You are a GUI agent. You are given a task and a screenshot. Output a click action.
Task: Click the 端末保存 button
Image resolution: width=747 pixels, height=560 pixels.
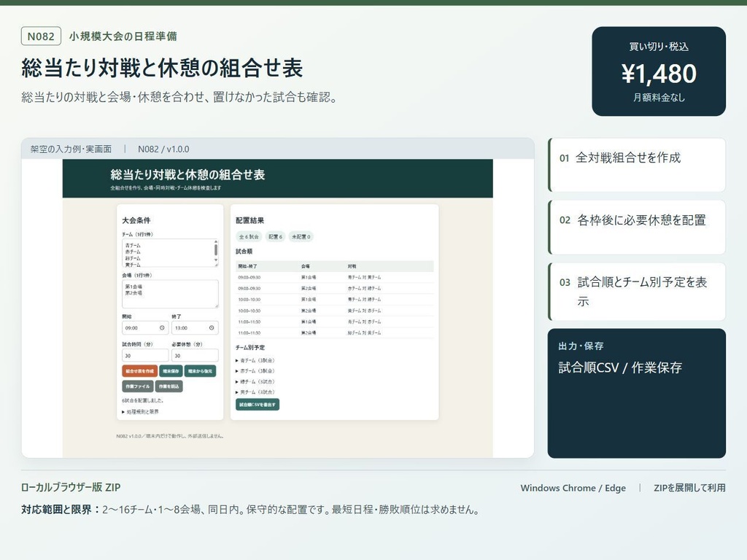coord(171,371)
